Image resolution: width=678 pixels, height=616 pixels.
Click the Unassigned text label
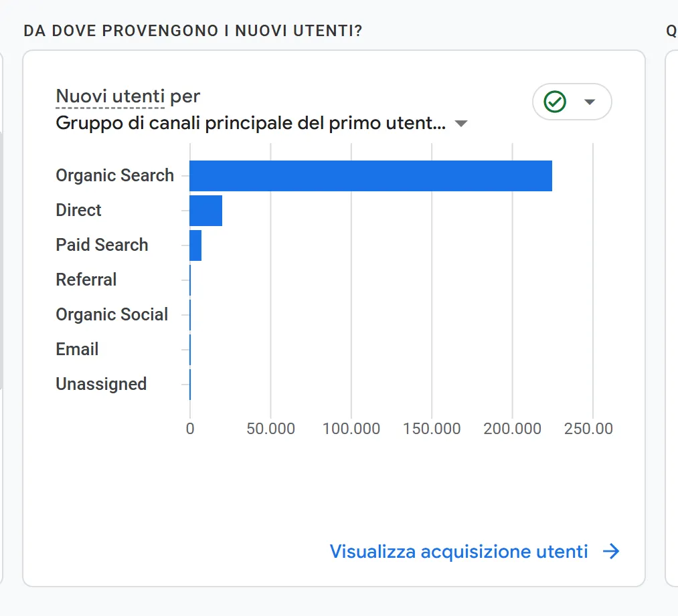(101, 385)
